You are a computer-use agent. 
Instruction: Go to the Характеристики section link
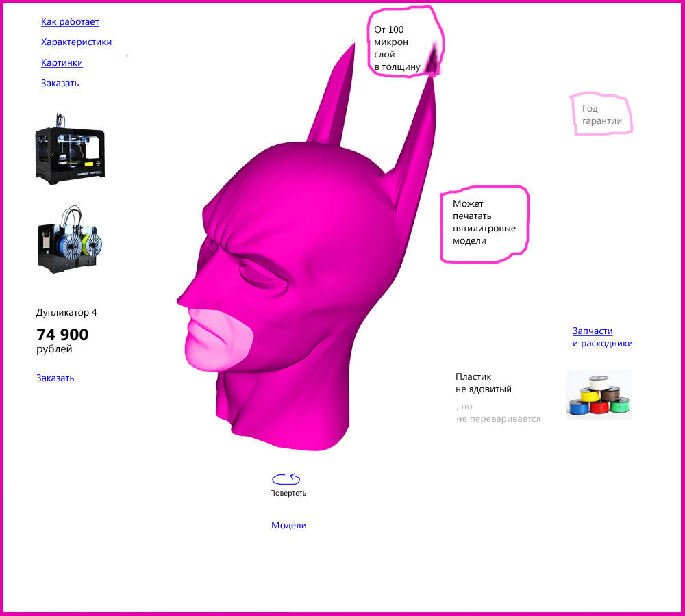pos(76,42)
